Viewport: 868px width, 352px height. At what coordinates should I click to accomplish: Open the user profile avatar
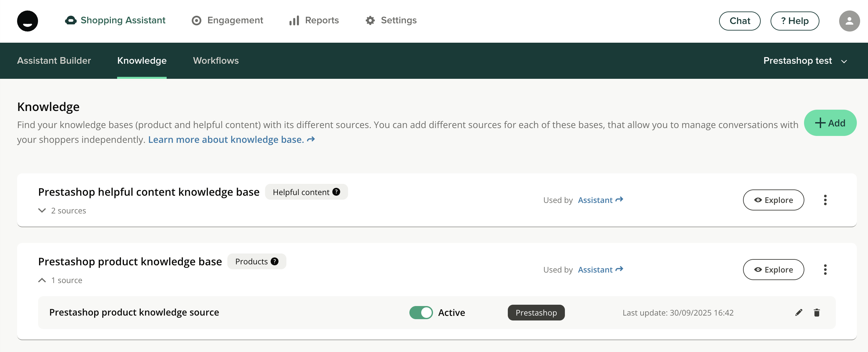point(849,21)
